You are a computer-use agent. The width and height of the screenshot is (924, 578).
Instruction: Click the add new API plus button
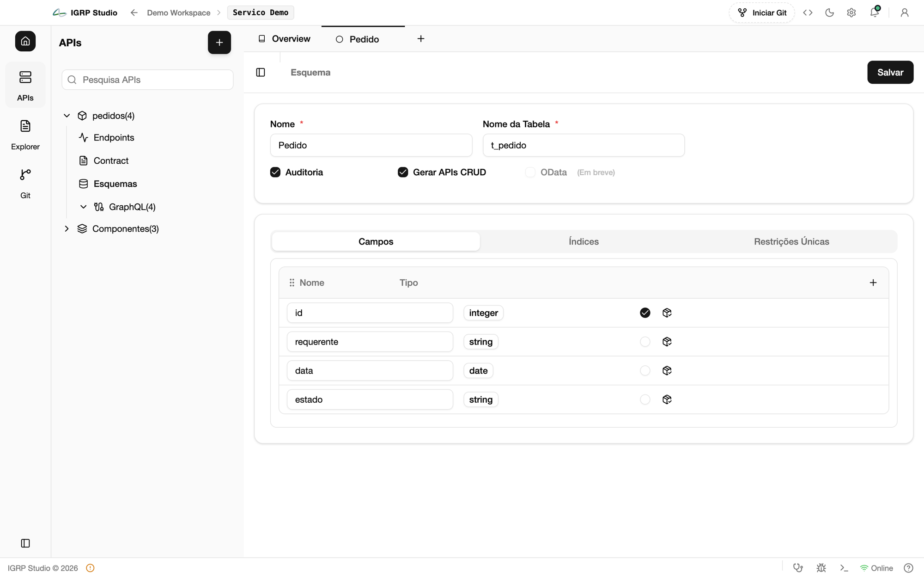pos(219,43)
